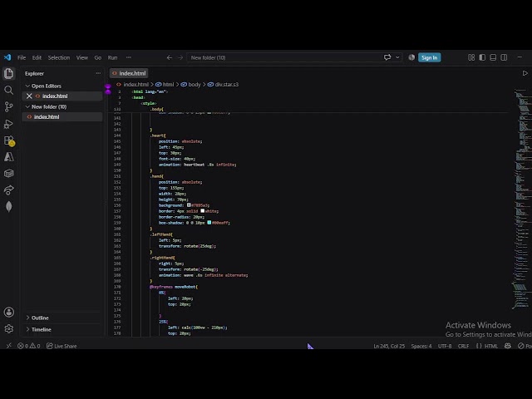Screen dimensions: 532x399
Task: Open Explorer's more actions ellipsis
Action: [x=98, y=73]
